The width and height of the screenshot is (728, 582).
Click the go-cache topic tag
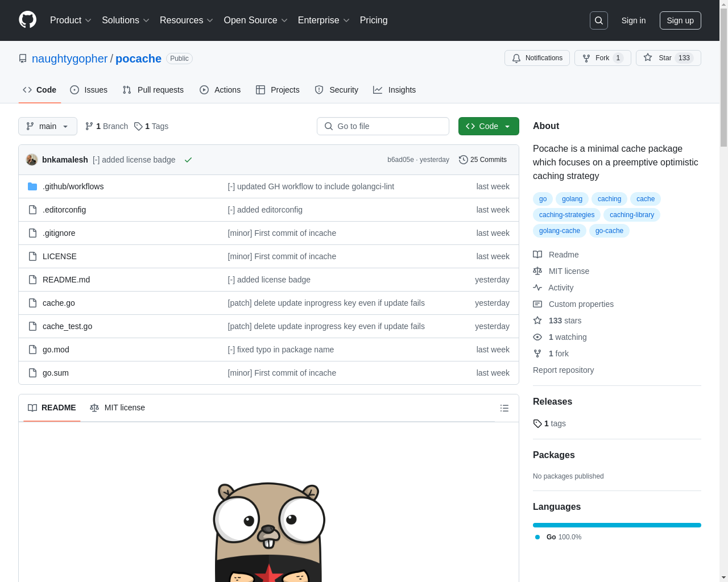pyautogui.click(x=609, y=231)
